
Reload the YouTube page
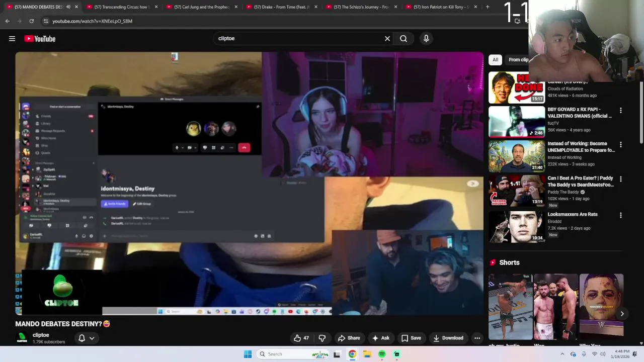coord(31,21)
